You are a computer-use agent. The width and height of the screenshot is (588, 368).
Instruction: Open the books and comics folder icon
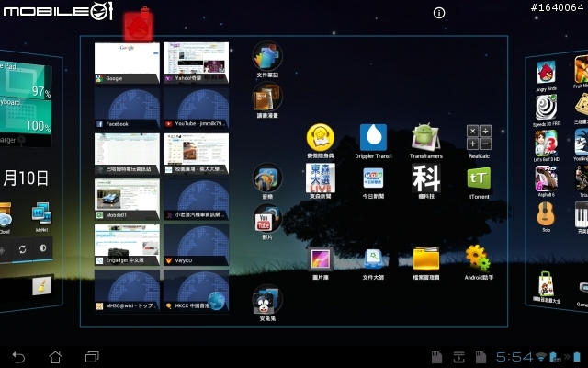(267, 97)
